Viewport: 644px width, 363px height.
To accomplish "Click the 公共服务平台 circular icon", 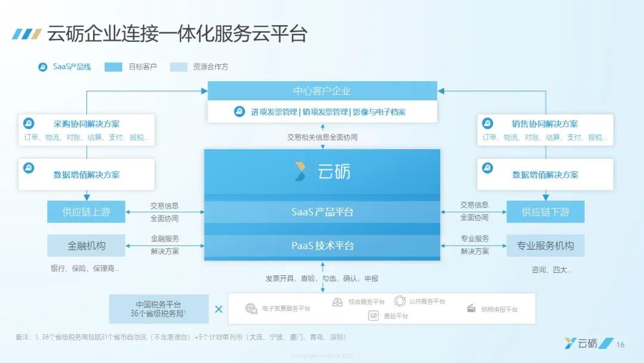I will tap(400, 301).
